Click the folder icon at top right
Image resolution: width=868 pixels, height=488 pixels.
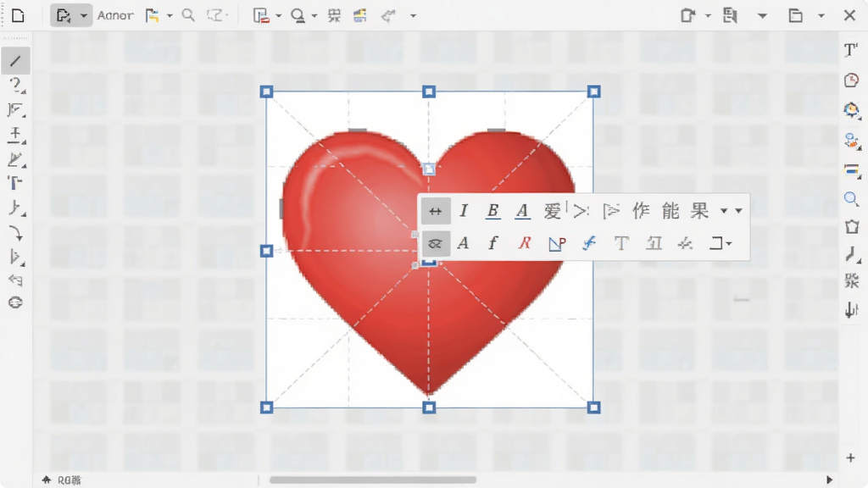coord(795,15)
